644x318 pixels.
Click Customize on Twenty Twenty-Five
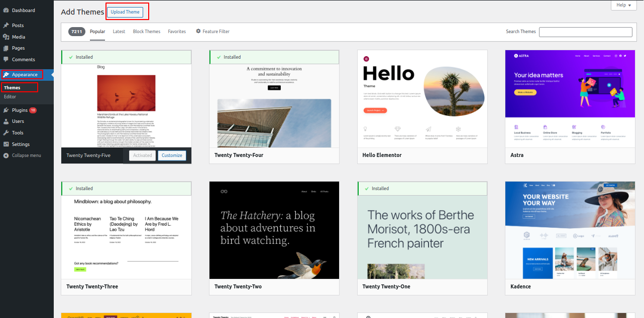[x=172, y=155]
